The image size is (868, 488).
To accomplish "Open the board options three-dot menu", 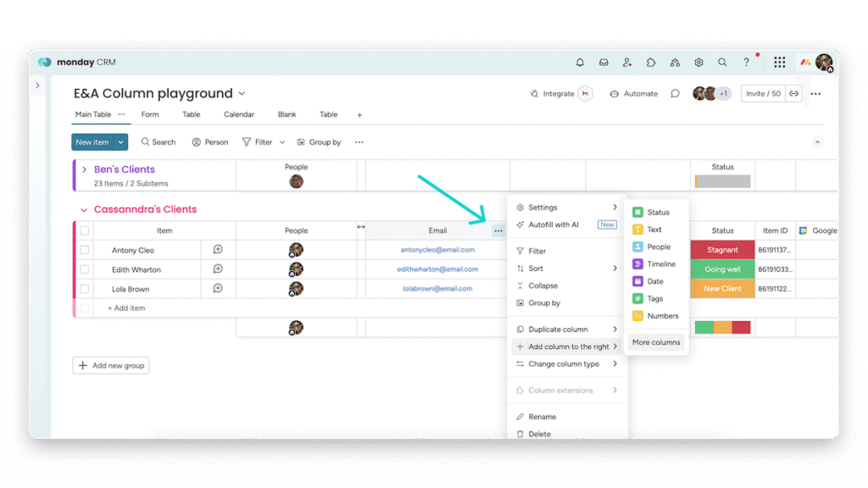I will tap(815, 94).
